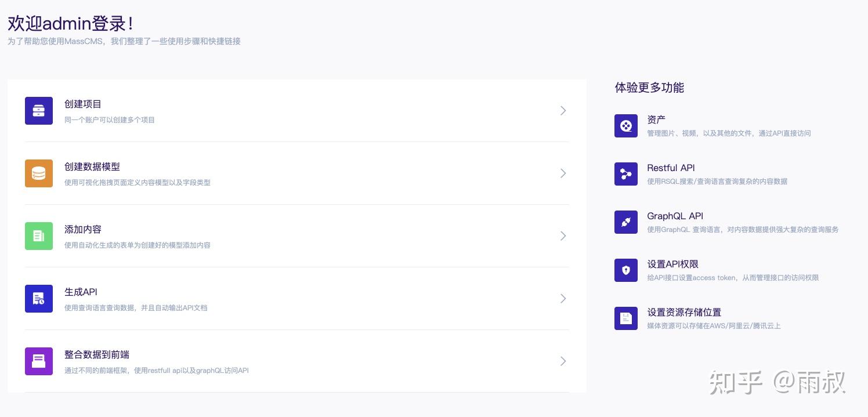Click the GraphQL API plug icon

pyautogui.click(x=625, y=222)
